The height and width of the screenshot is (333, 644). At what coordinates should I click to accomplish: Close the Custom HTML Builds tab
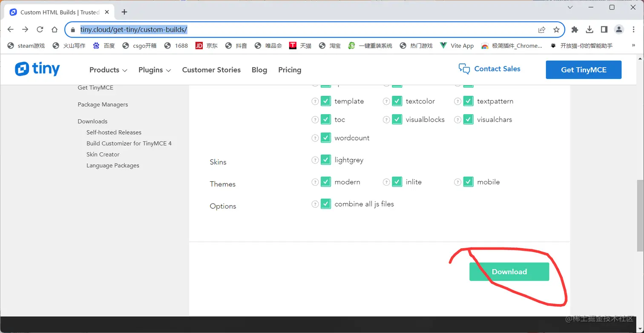click(106, 12)
